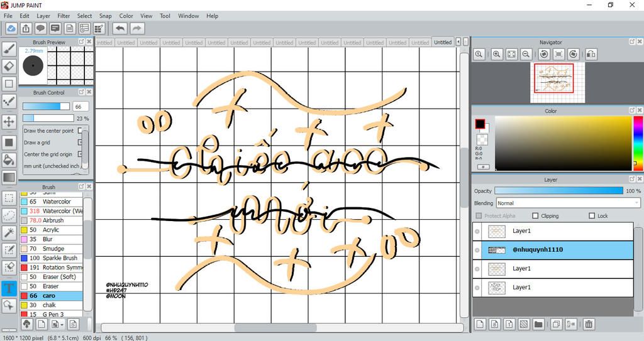The width and height of the screenshot is (644, 341).
Task: Rotate canvas left in the Navigator
Action: click(x=544, y=54)
